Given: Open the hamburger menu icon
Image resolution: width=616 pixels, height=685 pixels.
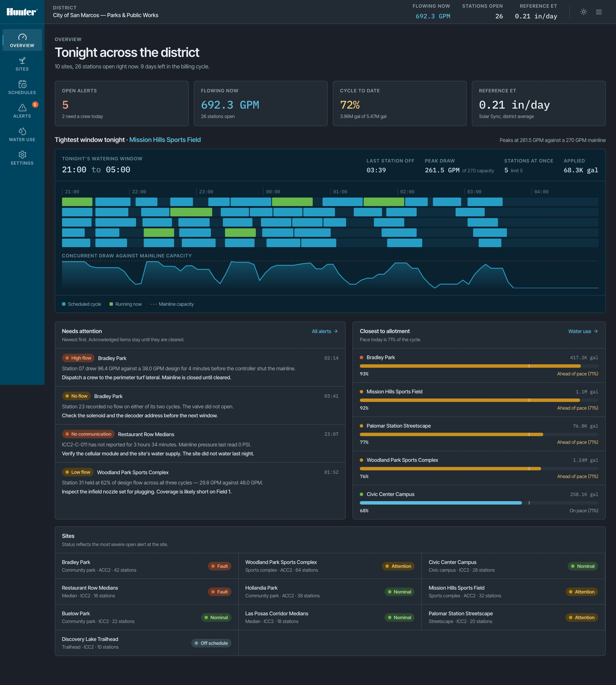Looking at the screenshot, I should [599, 12].
